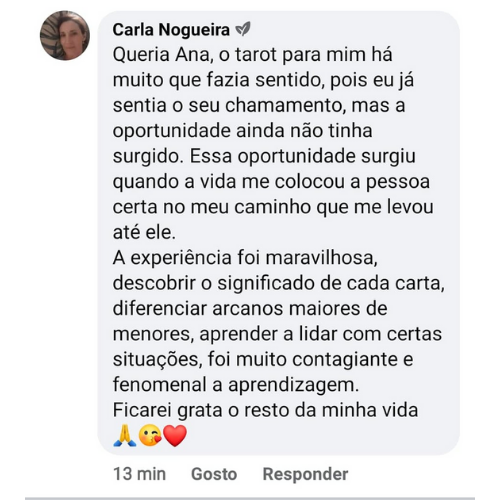Click the text 'surgido. Essa oportunidade surgiu'
The image size is (500, 500).
[264, 156]
